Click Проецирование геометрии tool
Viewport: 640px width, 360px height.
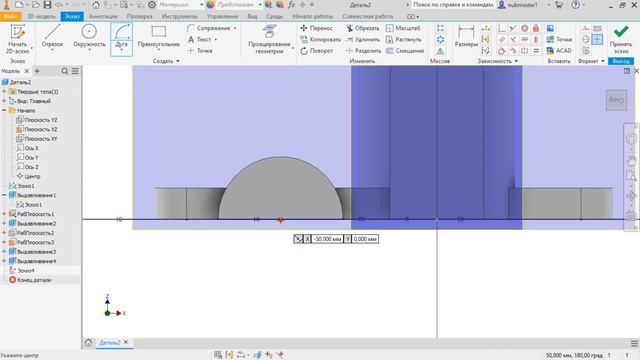coord(269,39)
